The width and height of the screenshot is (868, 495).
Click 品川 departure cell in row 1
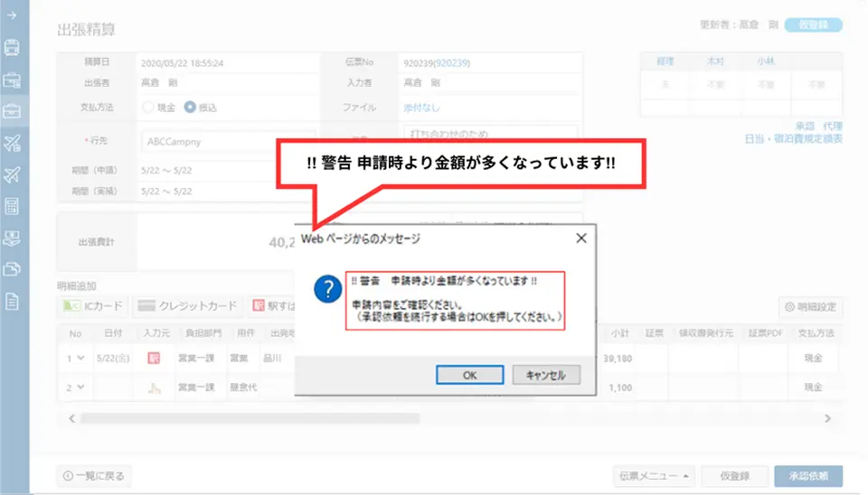point(272,359)
